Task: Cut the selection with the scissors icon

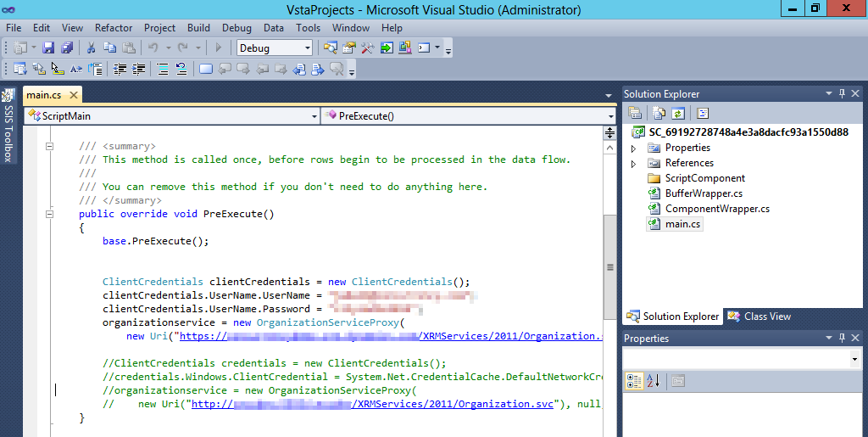Action: 92,48
